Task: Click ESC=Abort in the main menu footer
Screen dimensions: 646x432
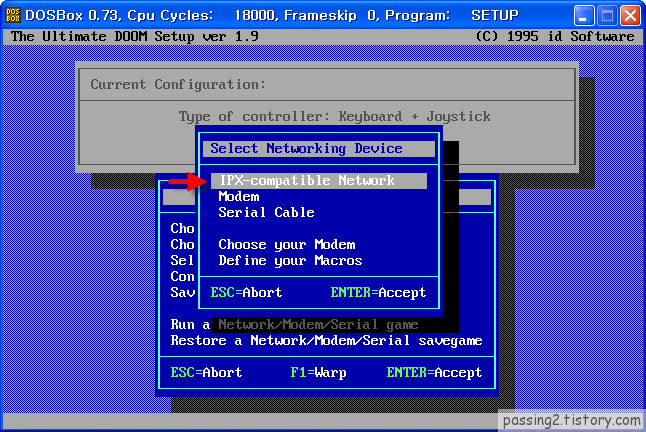Action: pos(206,373)
